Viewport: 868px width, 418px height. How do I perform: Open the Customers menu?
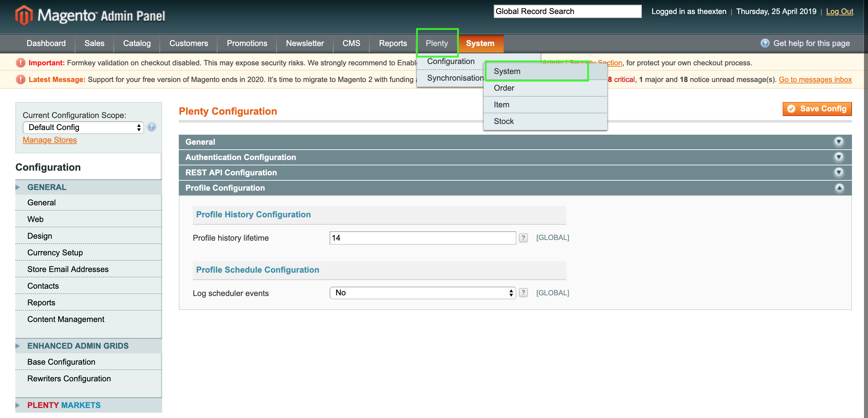189,43
